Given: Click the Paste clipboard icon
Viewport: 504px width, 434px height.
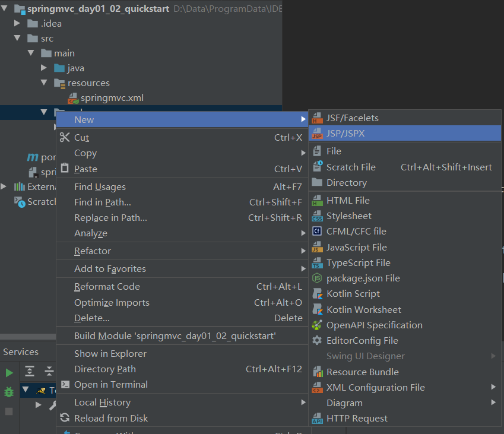Looking at the screenshot, I should click(65, 168).
